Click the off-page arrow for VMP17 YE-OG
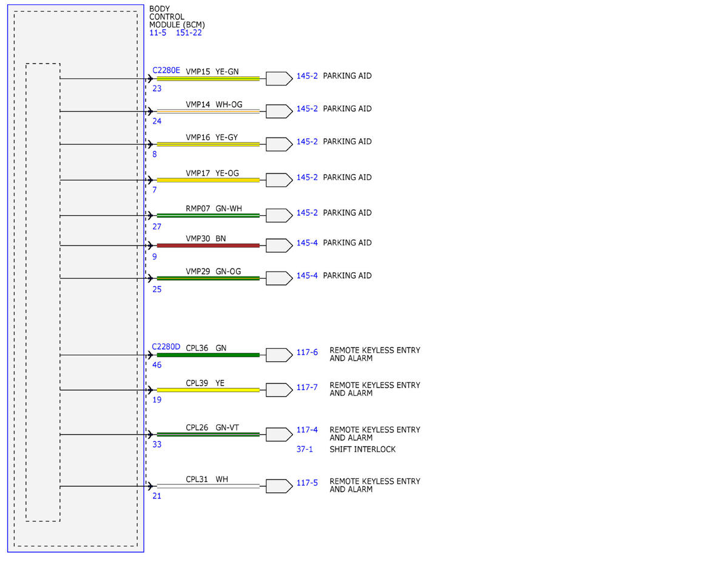 [x=279, y=180]
